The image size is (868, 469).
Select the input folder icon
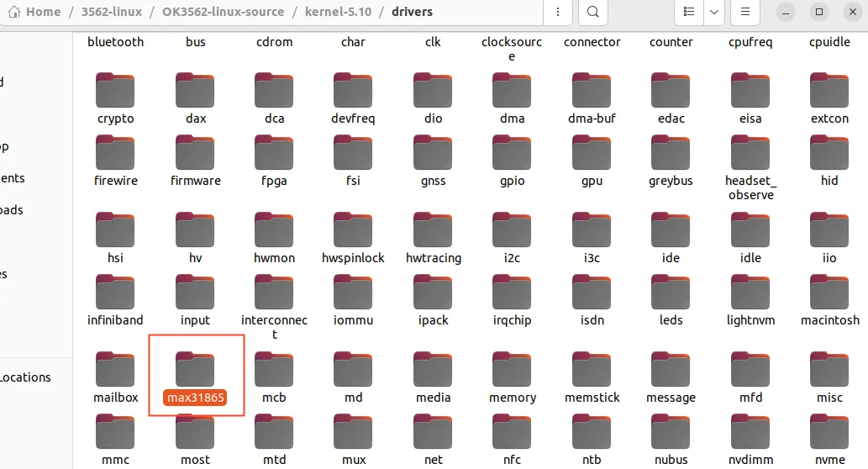(x=195, y=292)
